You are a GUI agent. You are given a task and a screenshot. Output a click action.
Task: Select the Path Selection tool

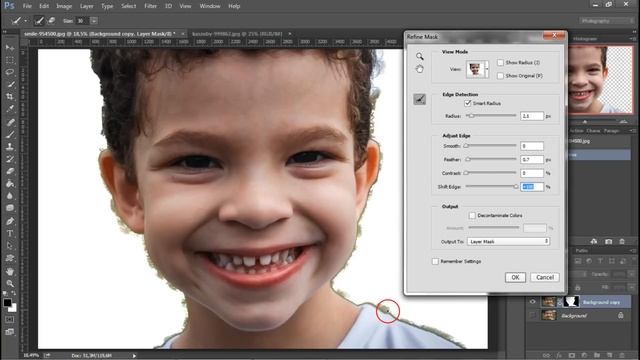[10, 246]
